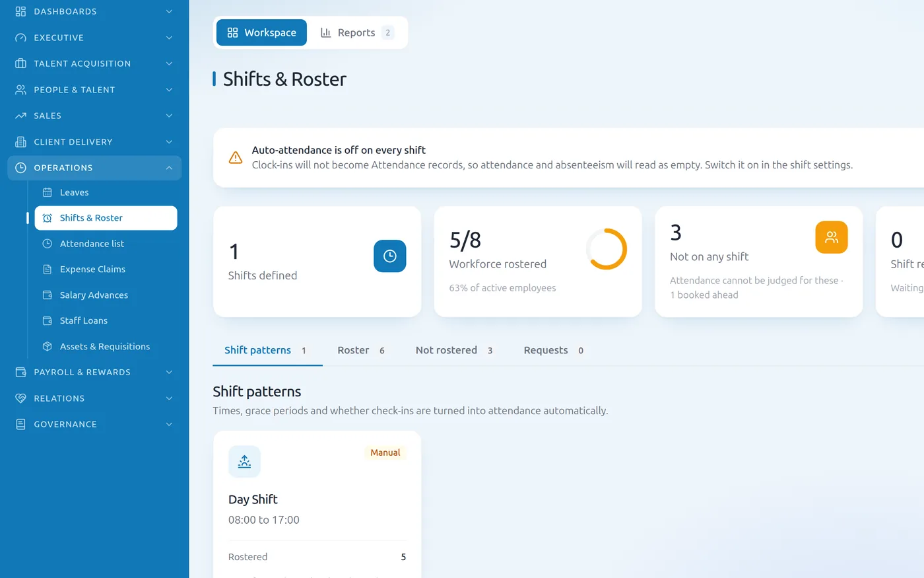The image size is (924, 578).
Task: Click the Payroll & Rewards wallet icon
Action: (20, 373)
